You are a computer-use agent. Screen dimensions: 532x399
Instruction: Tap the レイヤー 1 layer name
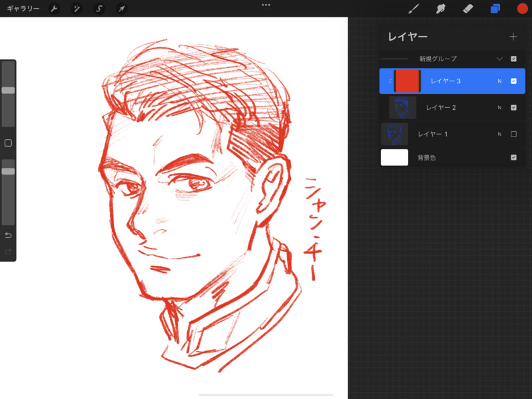coord(433,134)
